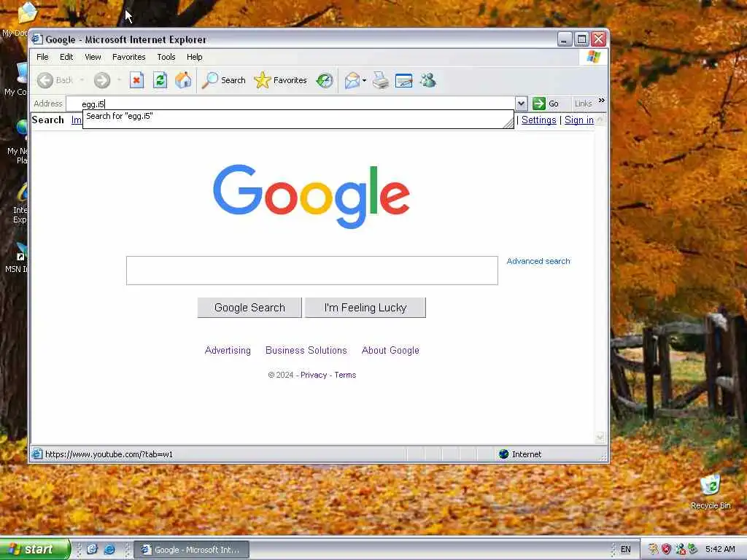Screen dimensions: 747x560
Task: Stop page loading with red X icon
Action: click(x=136, y=80)
